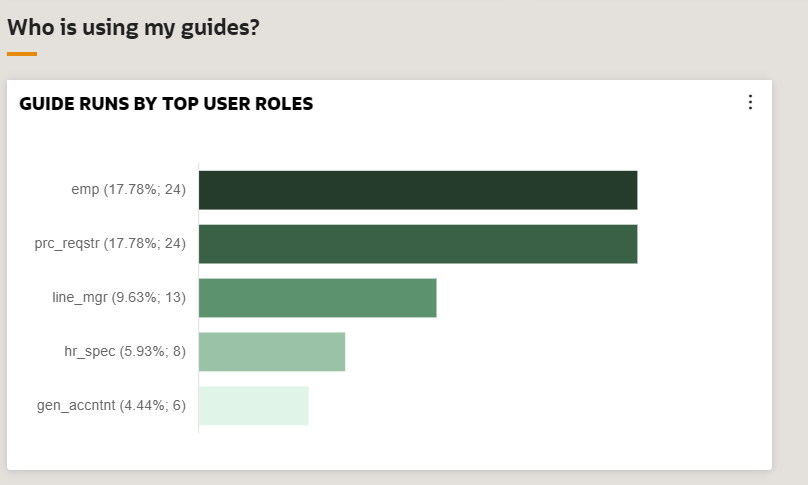Select the hr_spec light green bar
This screenshot has height=485, width=808.
[x=271, y=352]
